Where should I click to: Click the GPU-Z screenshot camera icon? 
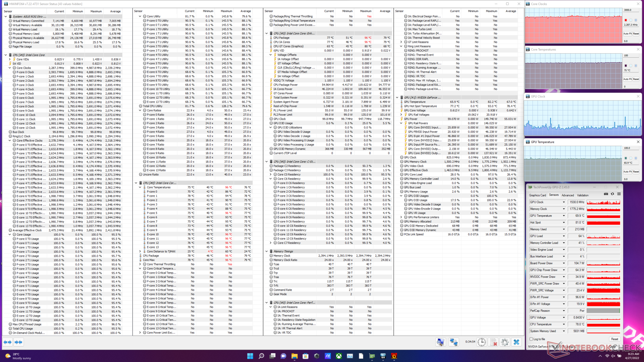pos(606,194)
